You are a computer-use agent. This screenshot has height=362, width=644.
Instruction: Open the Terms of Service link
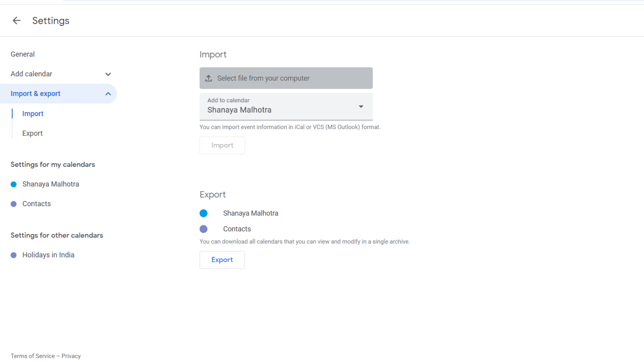(32, 356)
